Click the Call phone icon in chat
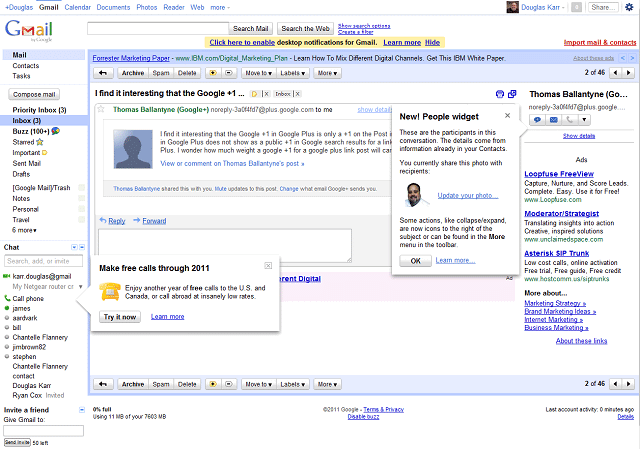 point(7,298)
